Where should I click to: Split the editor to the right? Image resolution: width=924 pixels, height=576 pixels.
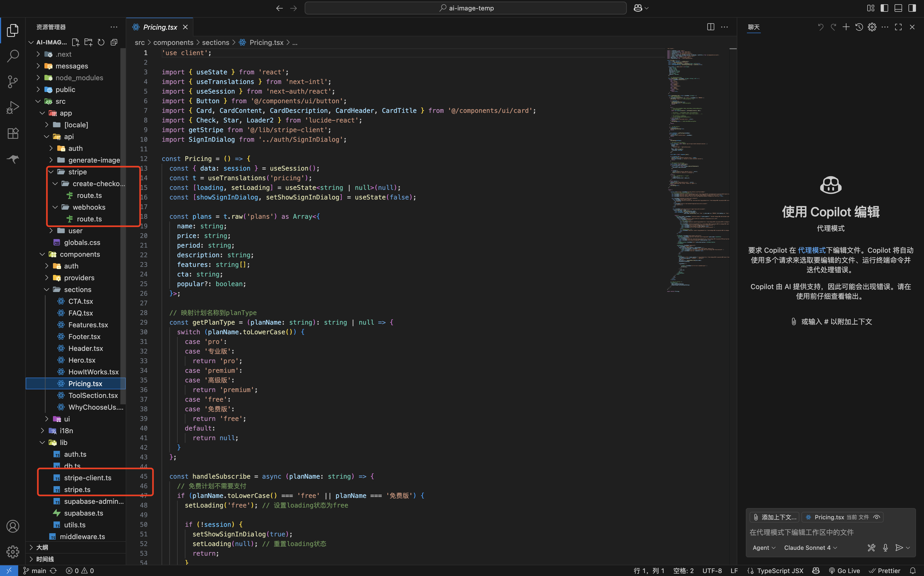point(711,27)
